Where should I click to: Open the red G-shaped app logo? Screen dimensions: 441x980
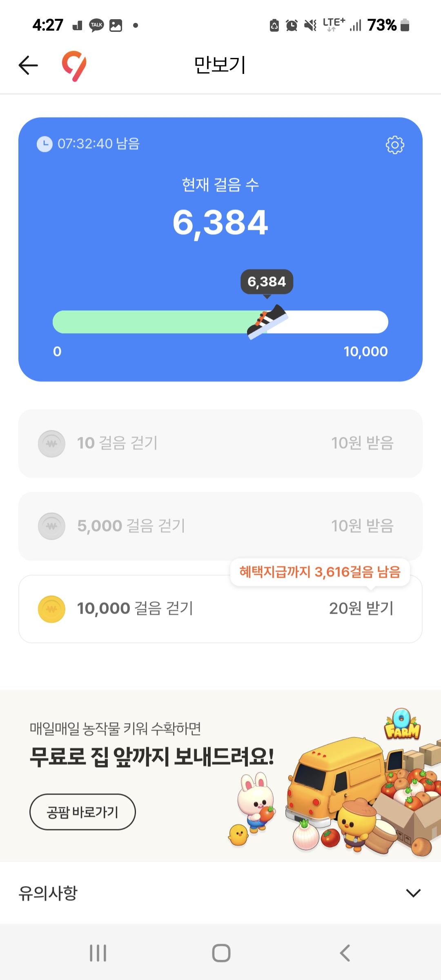click(74, 66)
